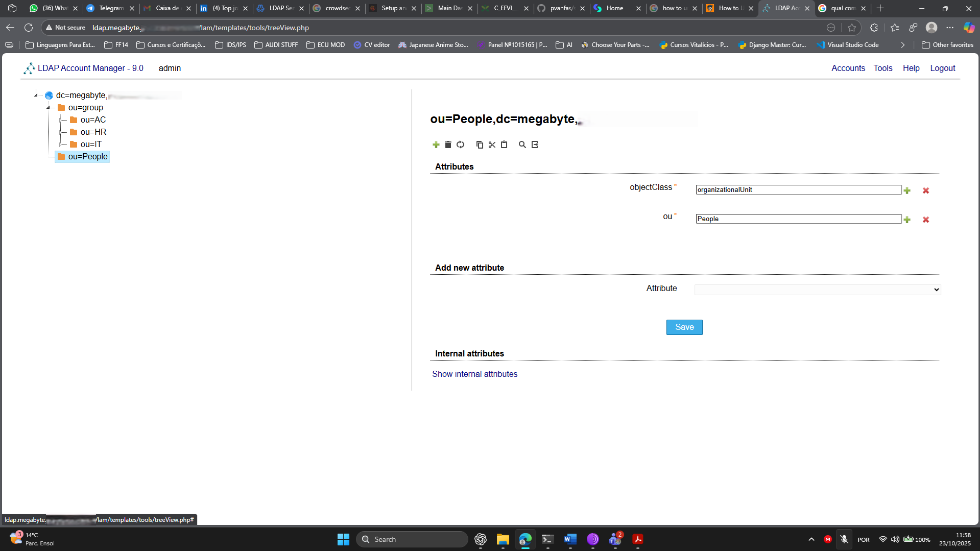The image size is (980, 551).
Task: Select the ou=HR tree entry
Action: point(93,132)
